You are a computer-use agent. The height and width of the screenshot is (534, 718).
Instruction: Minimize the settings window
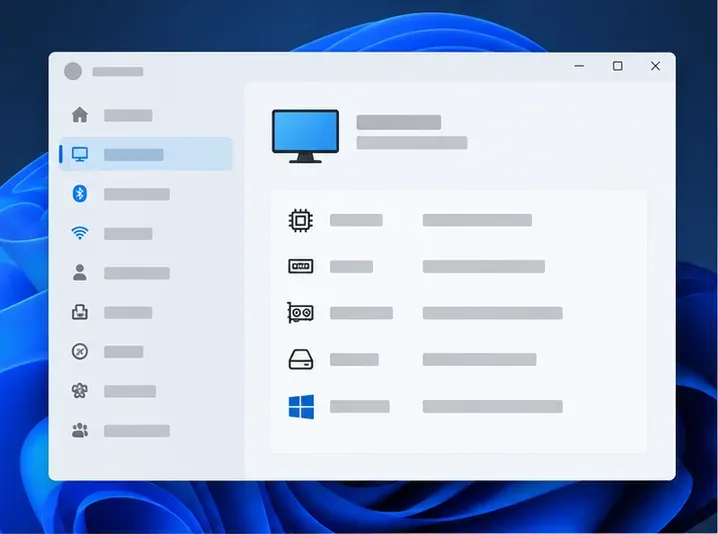point(579,66)
